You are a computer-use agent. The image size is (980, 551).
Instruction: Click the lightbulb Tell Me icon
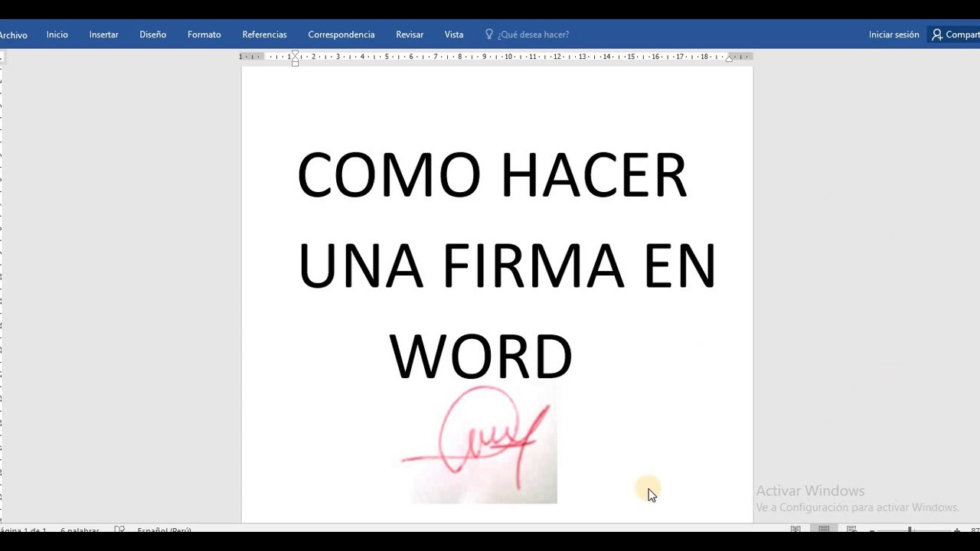point(489,34)
